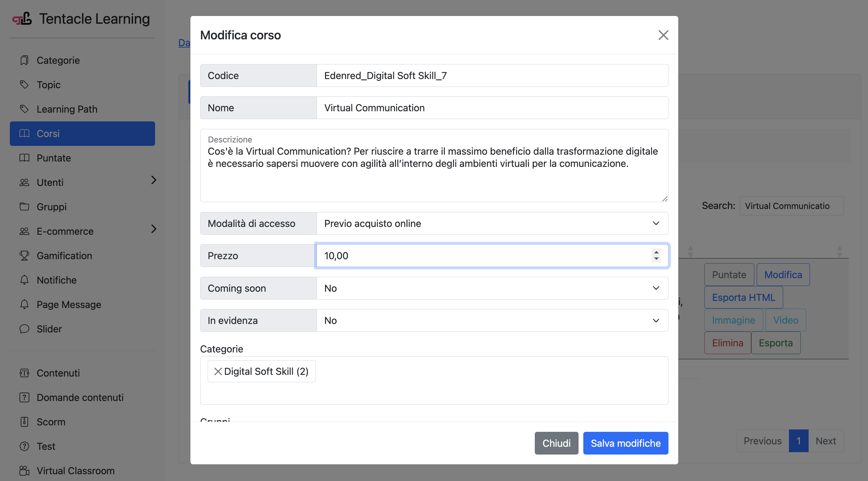Set Coming soon to Yes
Viewport: 868px width, 481px height.
656,288
